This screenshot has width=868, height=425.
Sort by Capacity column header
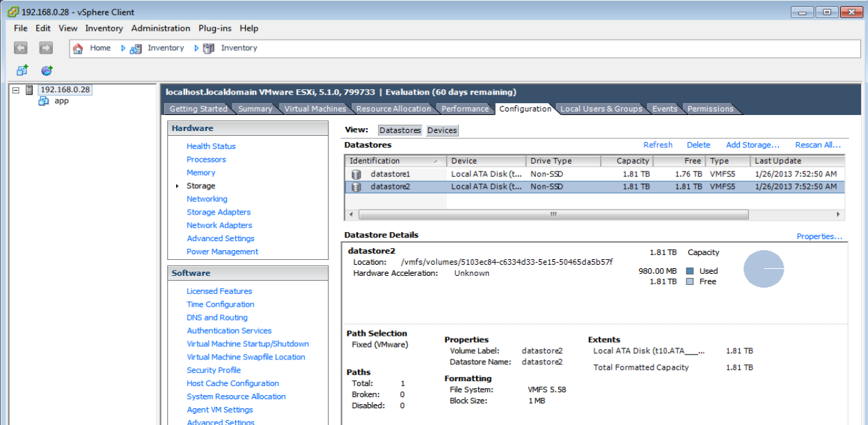[x=626, y=161]
